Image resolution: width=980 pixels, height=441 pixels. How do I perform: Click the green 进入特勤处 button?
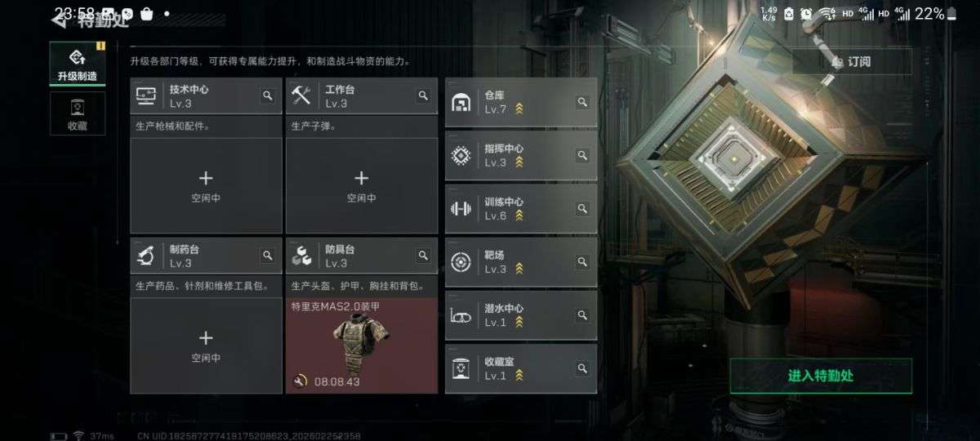[821, 376]
